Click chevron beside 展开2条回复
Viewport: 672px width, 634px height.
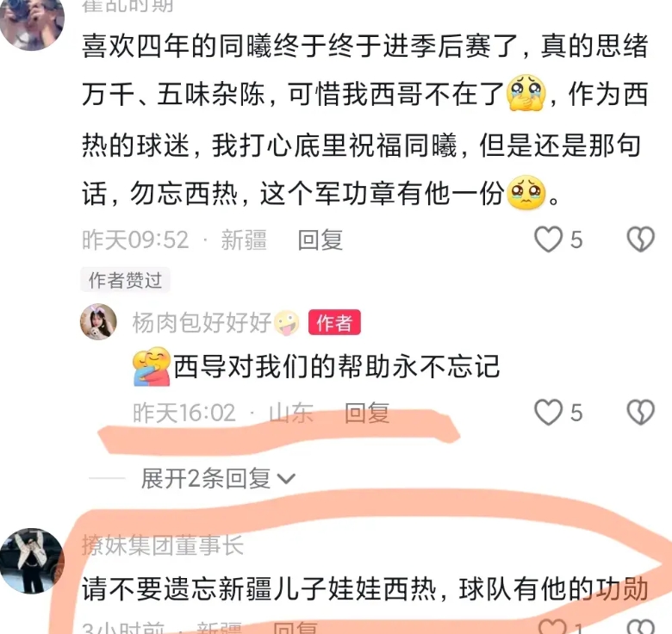[x=286, y=479]
